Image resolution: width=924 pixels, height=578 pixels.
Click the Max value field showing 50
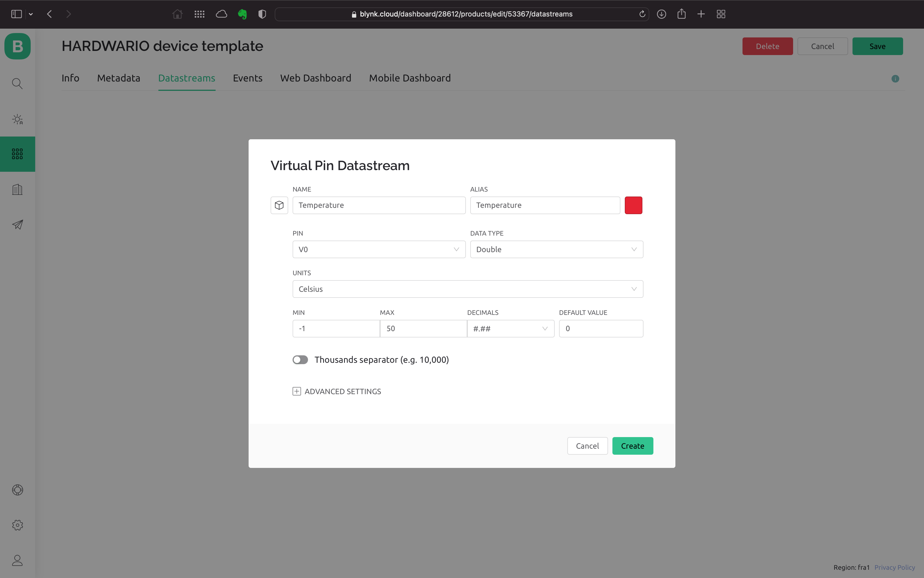[424, 329]
